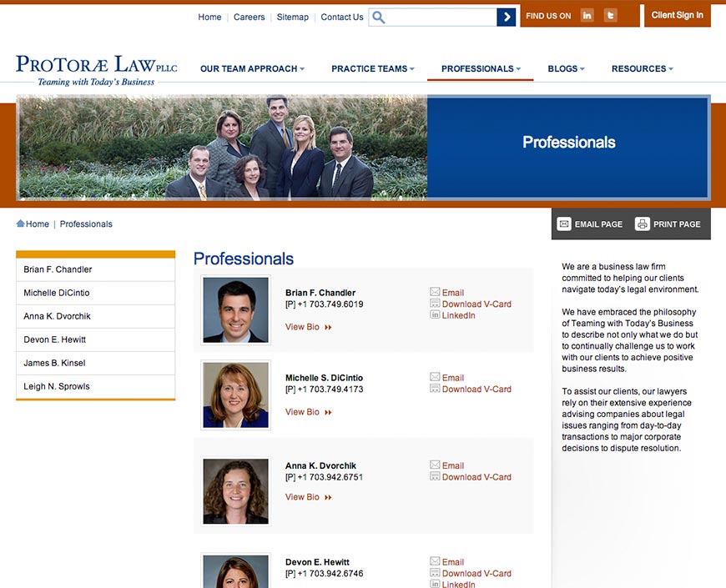Click the Print Page label
726x588 pixels.
tap(677, 224)
